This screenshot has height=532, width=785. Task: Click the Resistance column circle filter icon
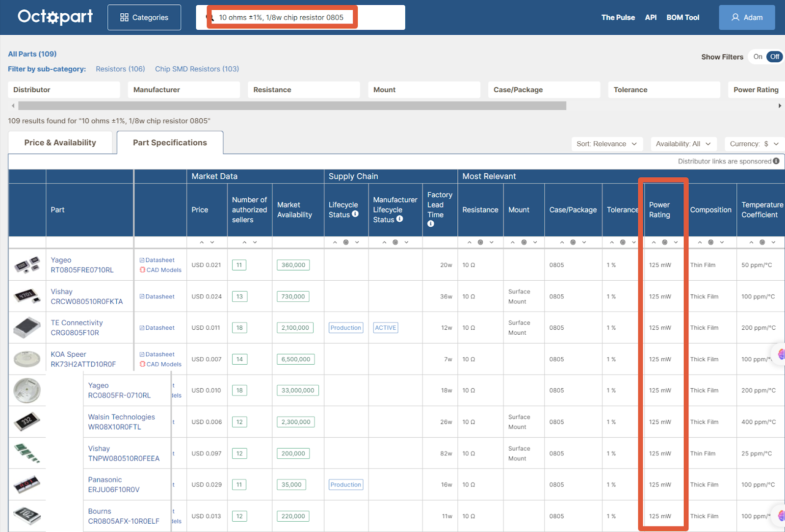pos(480,242)
